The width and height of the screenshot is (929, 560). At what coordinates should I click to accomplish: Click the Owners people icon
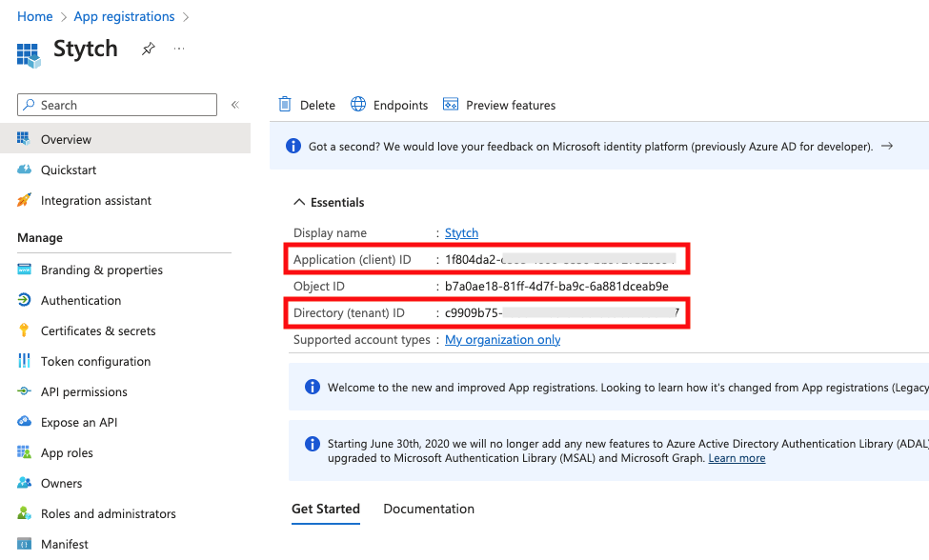pos(24,483)
